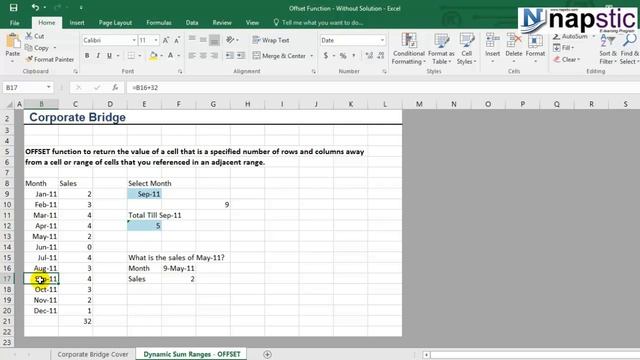This screenshot has width=640, height=360.
Task: Click Insert cells button
Action: click(x=493, y=48)
